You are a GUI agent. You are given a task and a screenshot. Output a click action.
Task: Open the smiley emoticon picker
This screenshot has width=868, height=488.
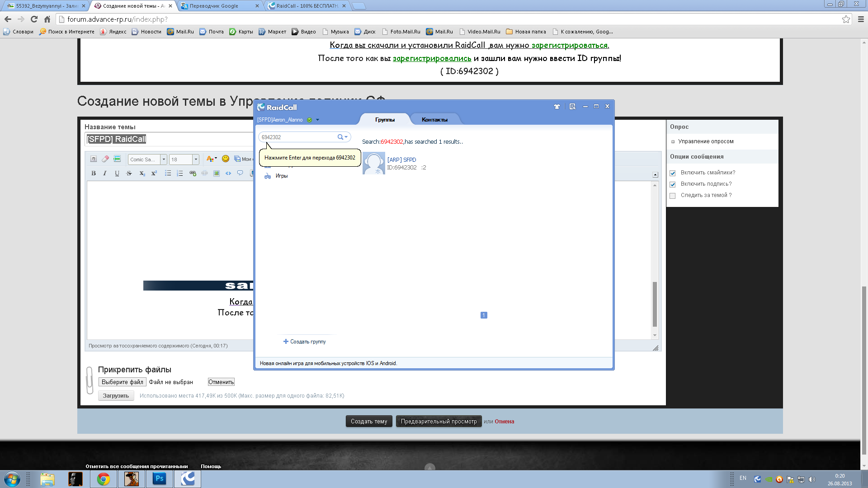(226, 159)
